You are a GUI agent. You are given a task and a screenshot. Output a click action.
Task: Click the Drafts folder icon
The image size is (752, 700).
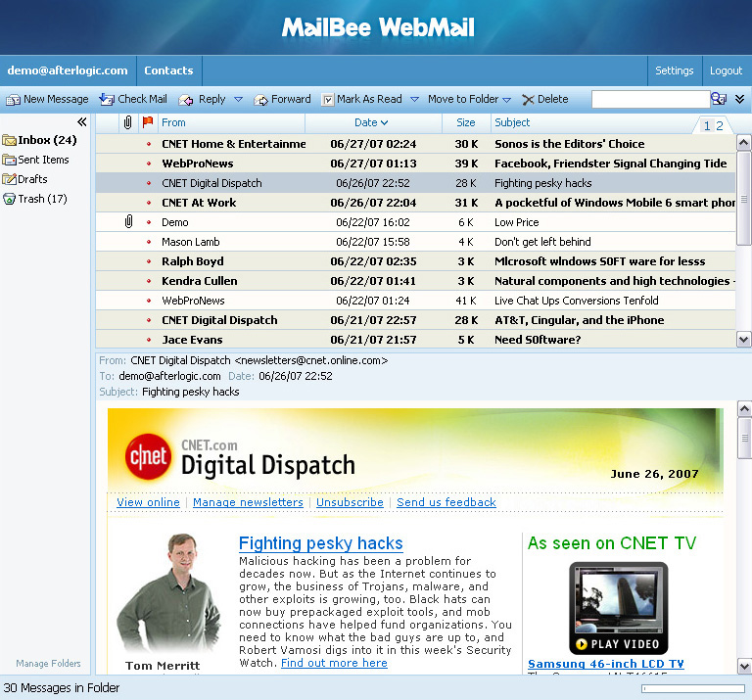(9, 179)
